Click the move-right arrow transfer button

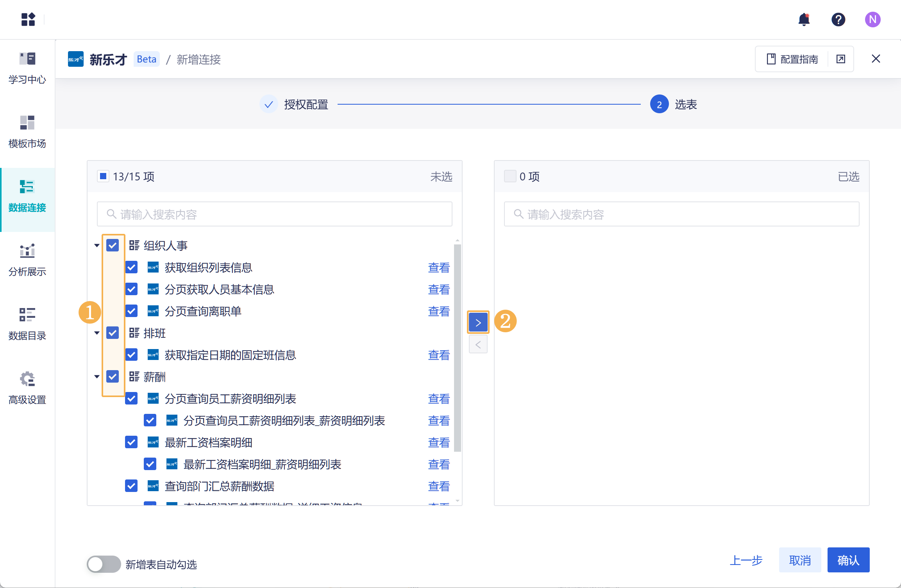click(478, 323)
